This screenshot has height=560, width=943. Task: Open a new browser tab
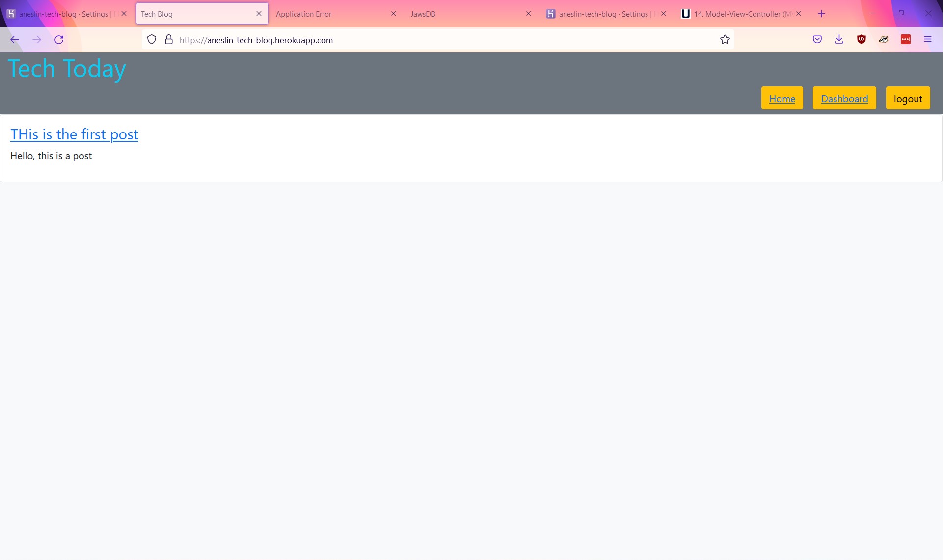(821, 14)
